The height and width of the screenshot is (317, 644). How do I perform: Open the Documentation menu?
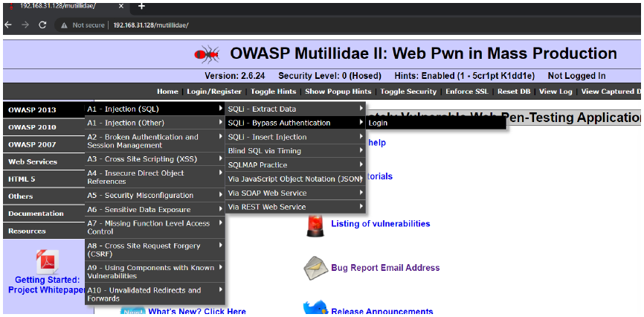click(44, 214)
